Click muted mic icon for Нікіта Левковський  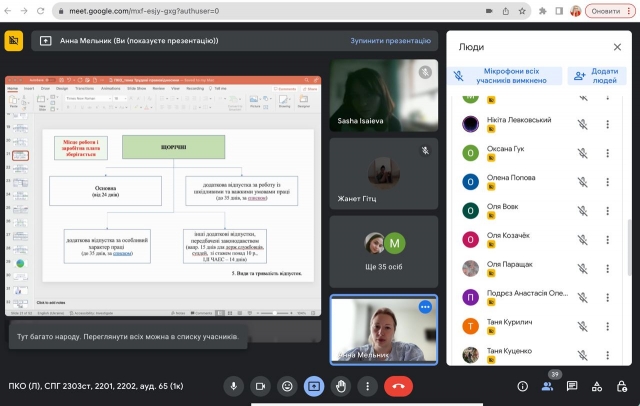[582, 124]
